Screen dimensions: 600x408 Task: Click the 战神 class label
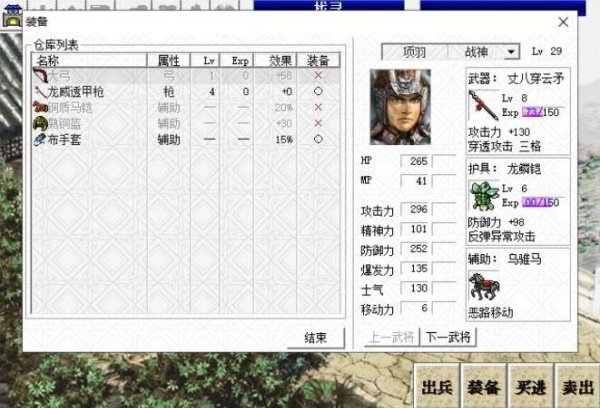(476, 52)
